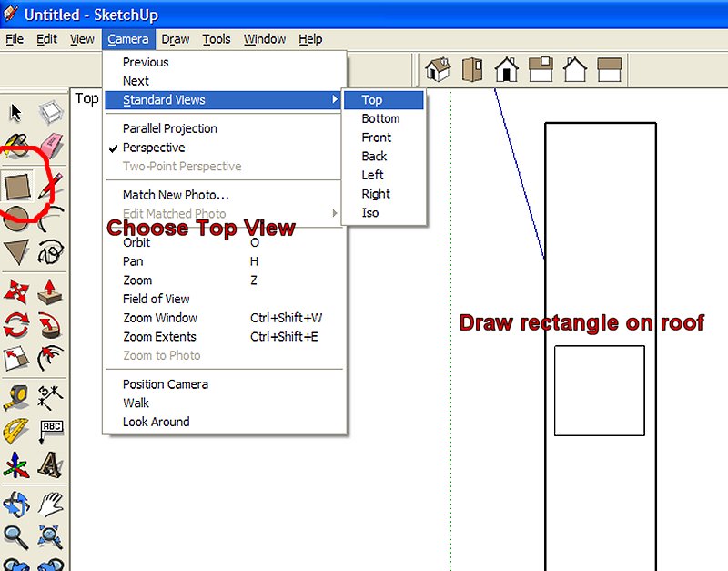Choose Front in Standard Views submenu
Image resolution: width=728 pixels, height=571 pixels.
[383, 138]
